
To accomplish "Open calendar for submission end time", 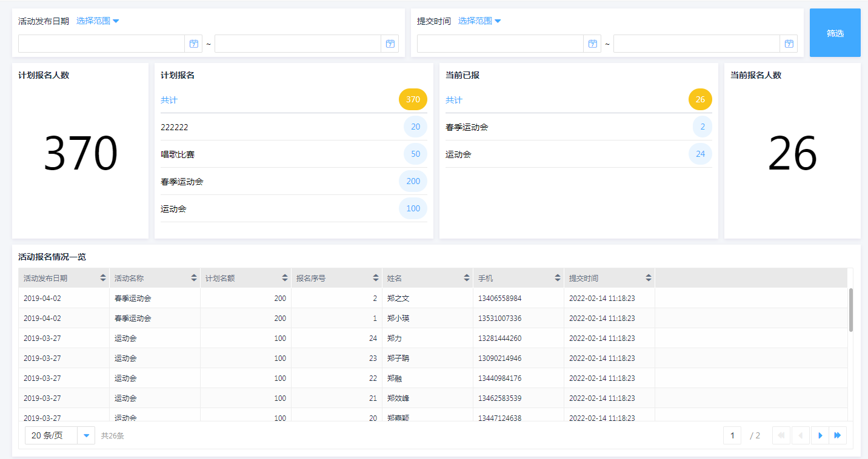I will pos(789,44).
